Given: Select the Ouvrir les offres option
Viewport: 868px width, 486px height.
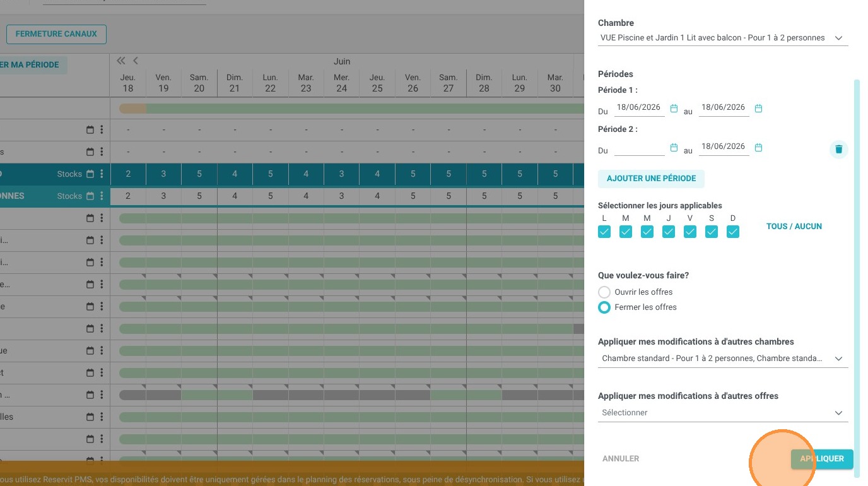Looking at the screenshot, I should (x=604, y=292).
